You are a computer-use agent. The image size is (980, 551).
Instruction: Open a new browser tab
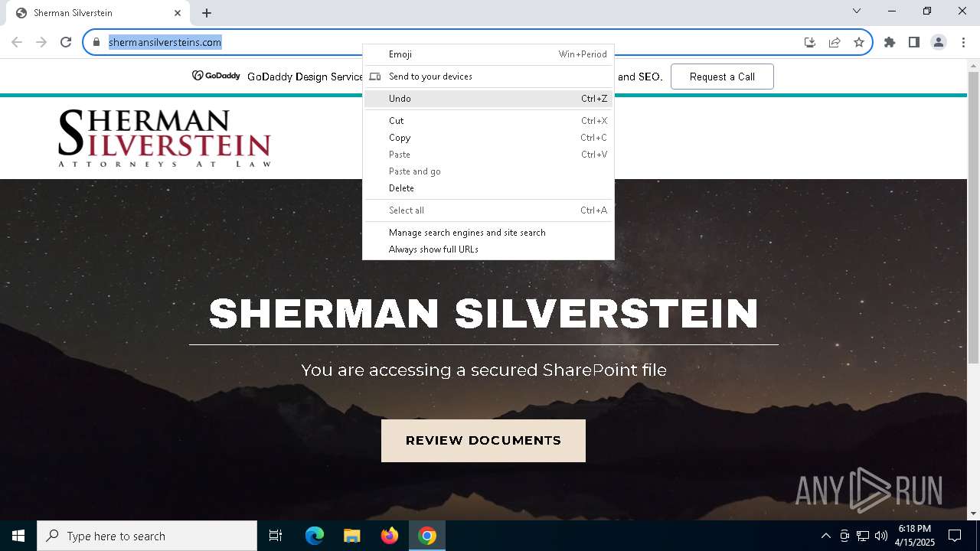tap(207, 13)
